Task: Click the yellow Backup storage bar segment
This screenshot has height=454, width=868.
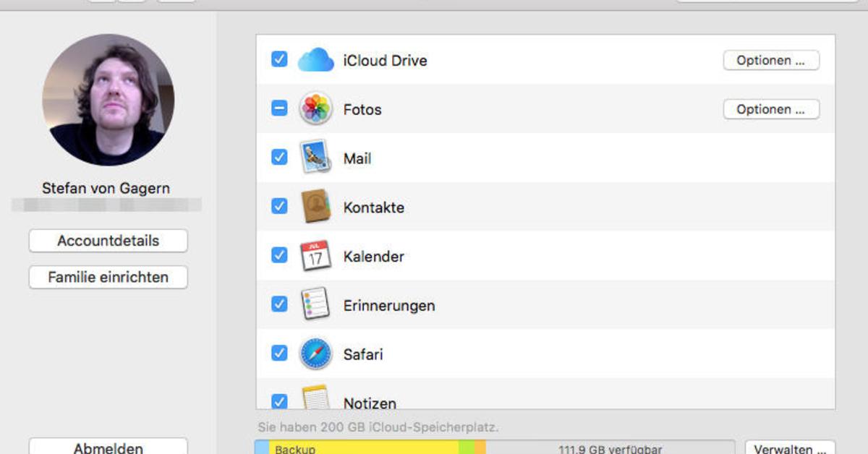Action: pos(364,447)
